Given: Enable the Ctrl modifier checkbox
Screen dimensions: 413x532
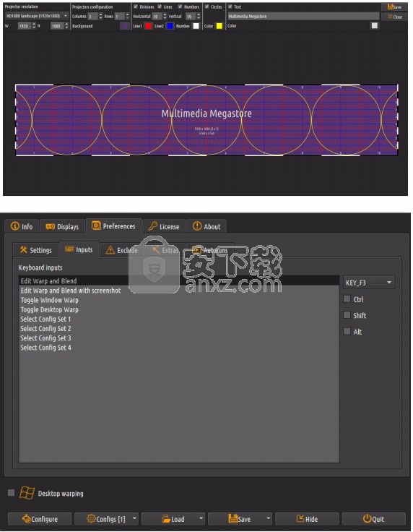Looking at the screenshot, I should click(347, 299).
